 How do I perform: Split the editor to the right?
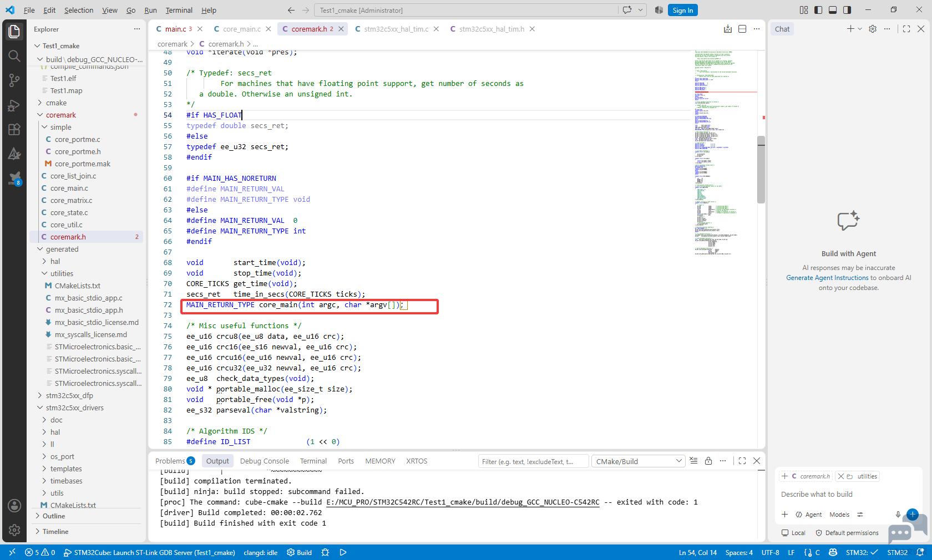(x=742, y=29)
